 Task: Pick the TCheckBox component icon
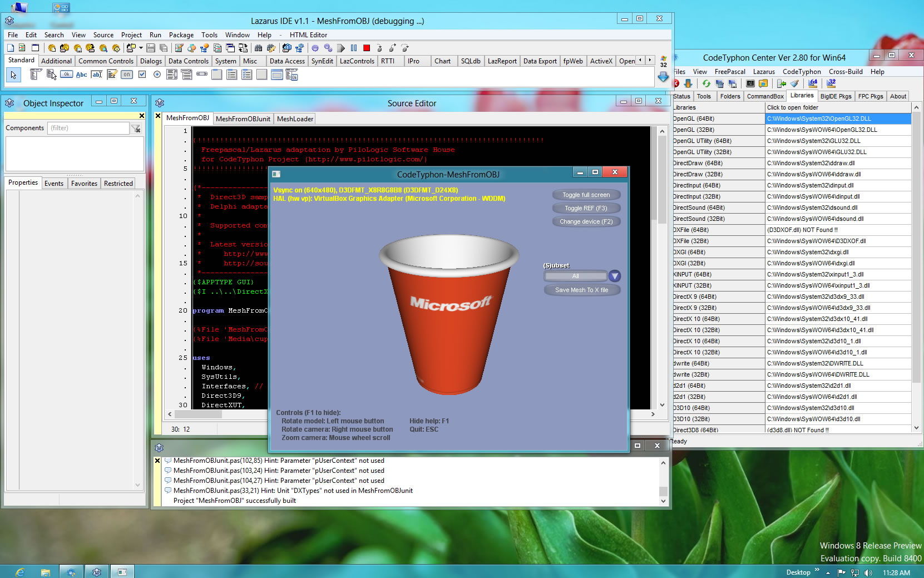[x=142, y=75]
